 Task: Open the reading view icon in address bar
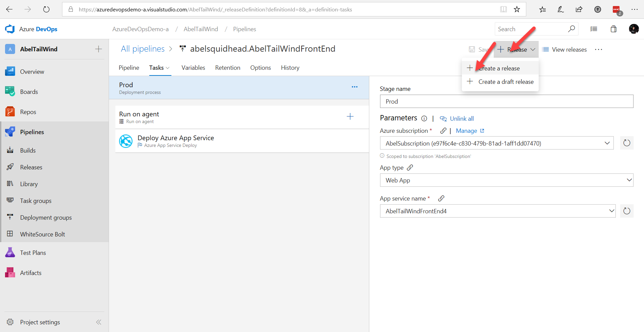[x=503, y=9]
